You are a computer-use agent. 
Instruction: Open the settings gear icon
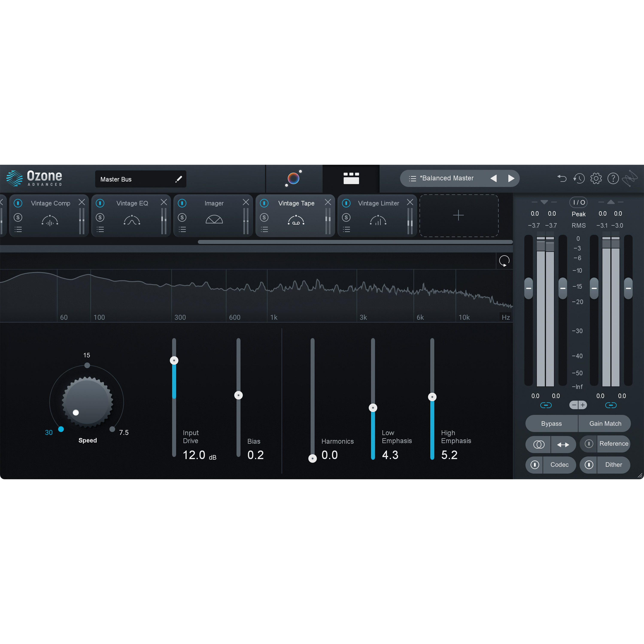[596, 178]
